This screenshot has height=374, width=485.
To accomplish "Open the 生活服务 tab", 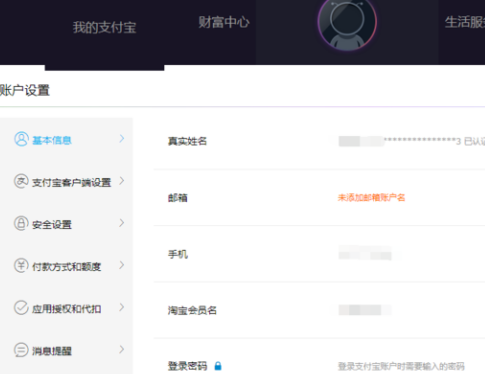I will (465, 22).
